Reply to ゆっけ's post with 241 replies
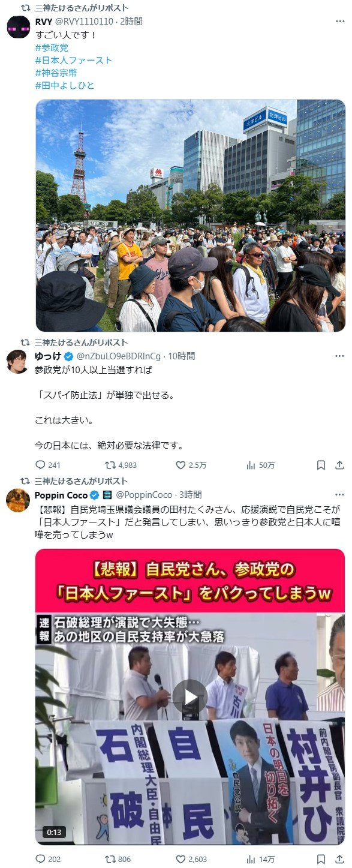352x868 pixels. point(48,465)
